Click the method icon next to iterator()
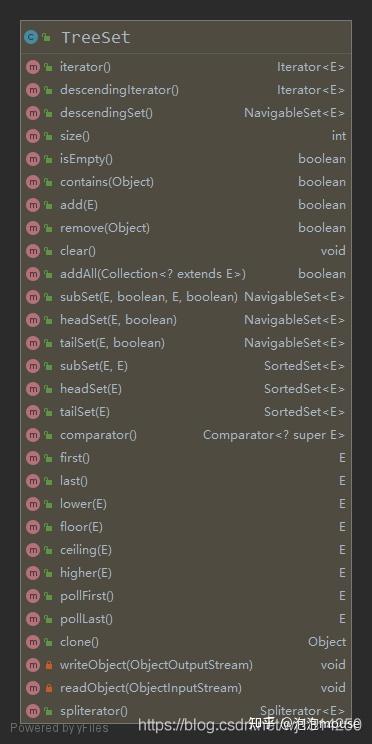 click(33, 67)
